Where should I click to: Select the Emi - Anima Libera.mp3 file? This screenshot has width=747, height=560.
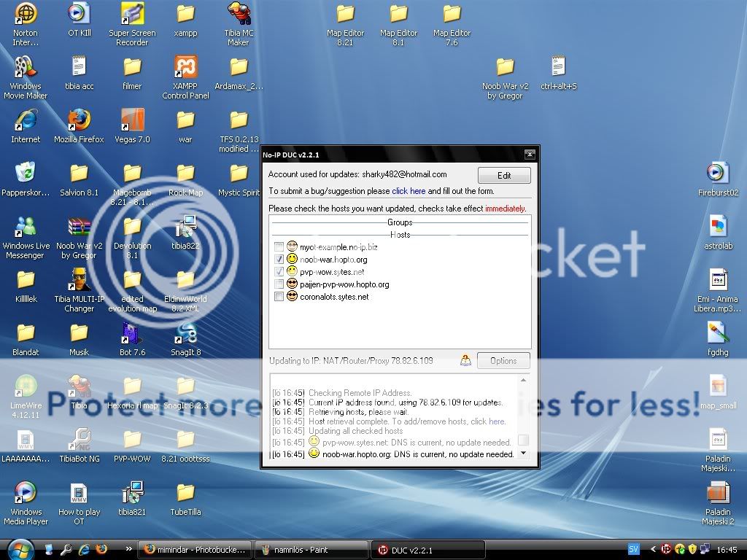[718, 290]
